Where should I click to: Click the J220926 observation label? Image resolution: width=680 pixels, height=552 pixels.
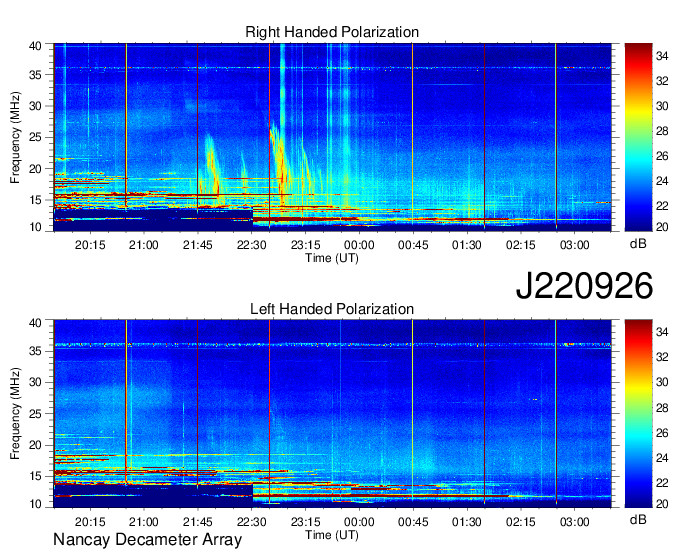[x=584, y=285]
